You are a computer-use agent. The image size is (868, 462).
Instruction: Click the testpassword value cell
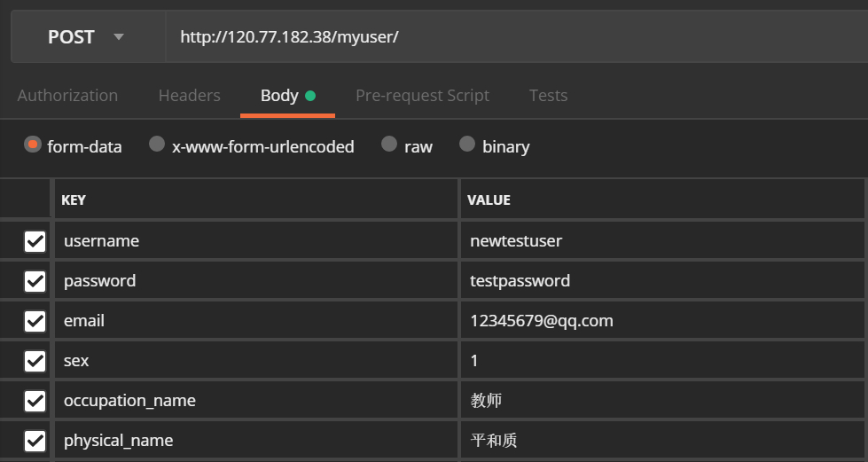[661, 281]
